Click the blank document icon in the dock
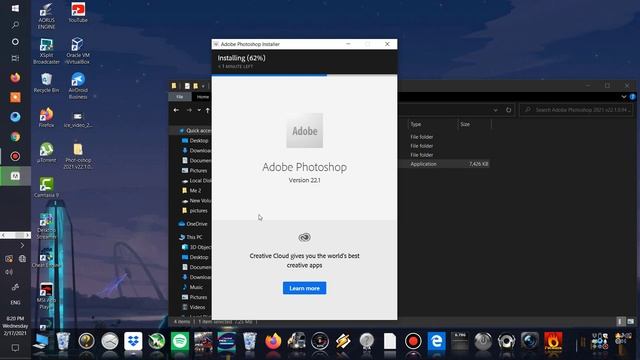This screenshot has width=640, height=360. [x=390, y=341]
